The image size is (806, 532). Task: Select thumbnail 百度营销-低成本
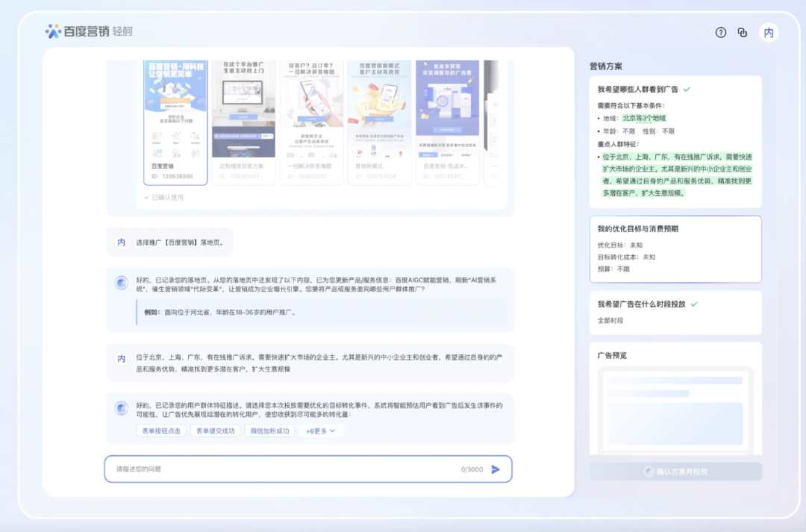coord(447,122)
